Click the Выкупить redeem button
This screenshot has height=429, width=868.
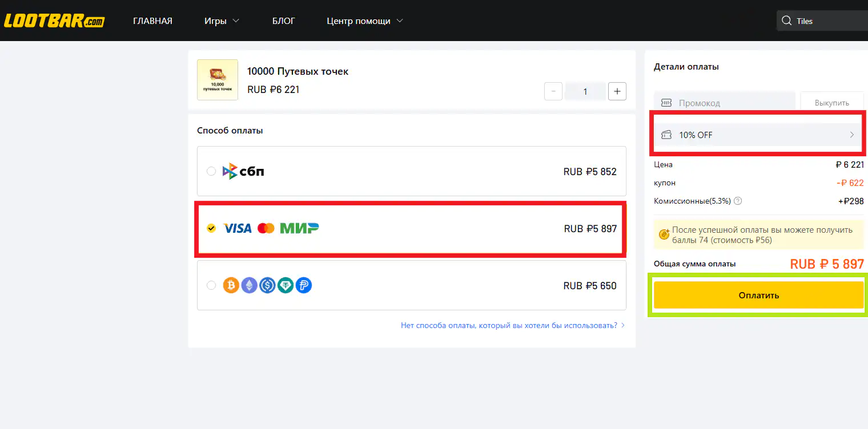click(832, 103)
